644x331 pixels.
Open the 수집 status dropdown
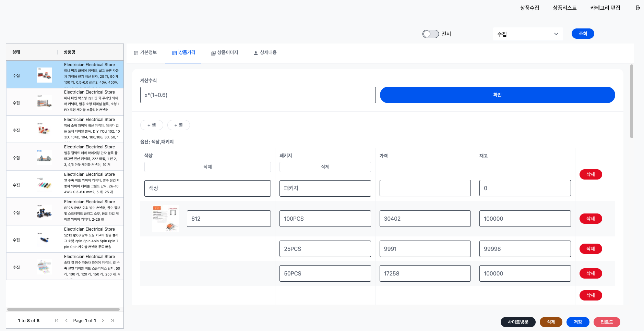tap(527, 34)
